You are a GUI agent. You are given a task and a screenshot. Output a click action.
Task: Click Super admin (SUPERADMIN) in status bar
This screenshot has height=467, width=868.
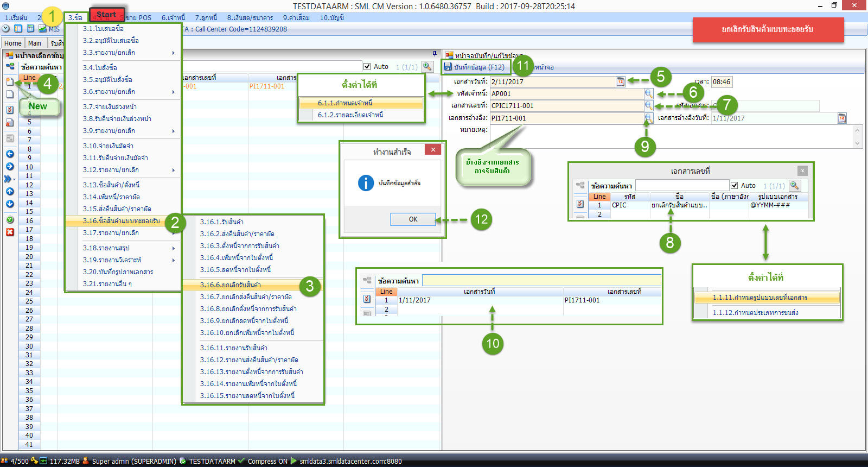(x=134, y=461)
